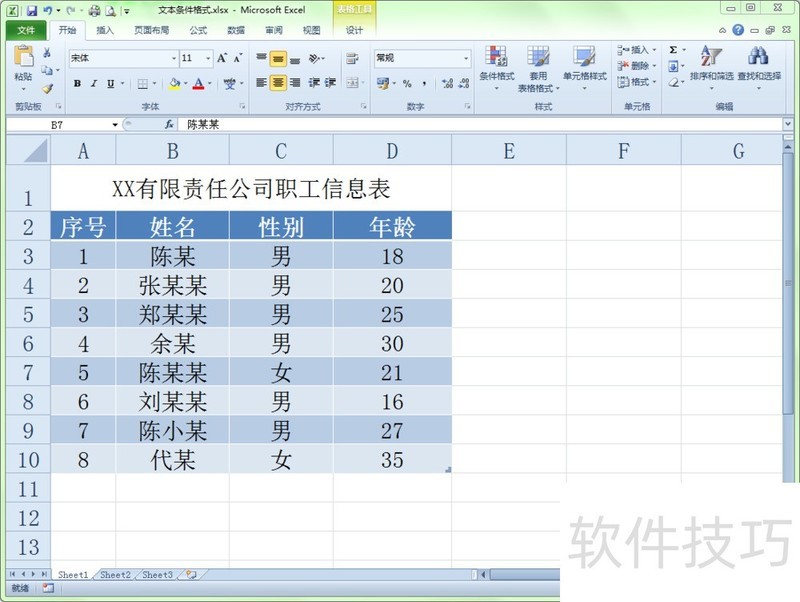Toggle Center horizontal alignment

278,83
